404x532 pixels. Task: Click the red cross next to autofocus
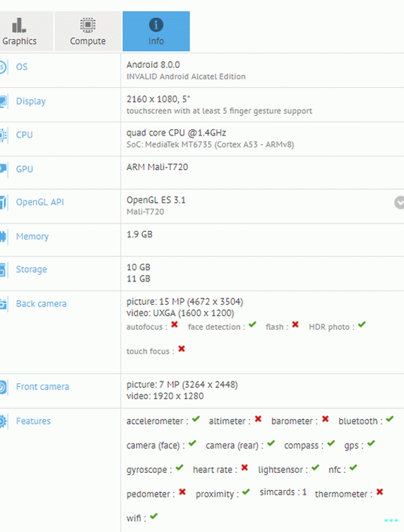coord(174,325)
